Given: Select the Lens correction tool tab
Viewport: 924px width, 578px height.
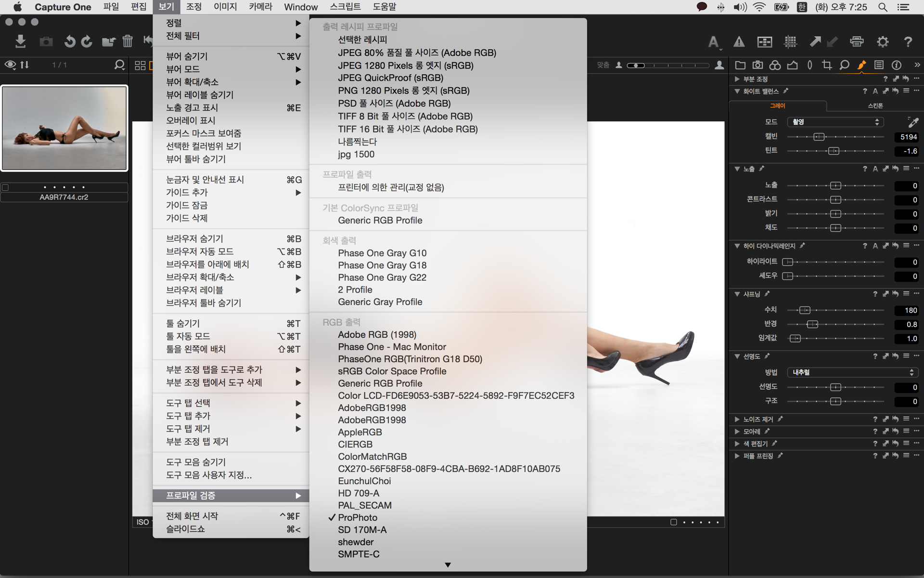Looking at the screenshot, I should click(810, 65).
